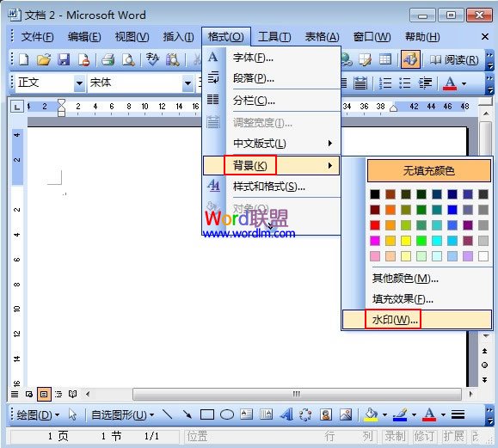The height and width of the screenshot is (448, 498).
Task: Switch to Reading layout with 阅读(R)
Action: coord(453,59)
